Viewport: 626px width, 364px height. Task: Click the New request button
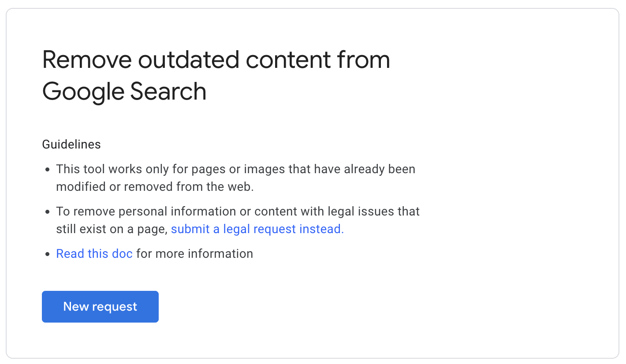pyautogui.click(x=100, y=307)
